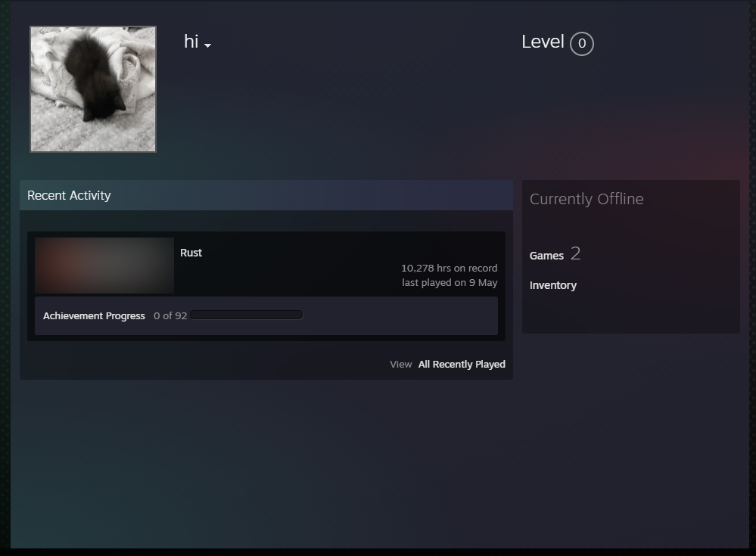
Task: Click the 10,278 hrs on record text
Action: click(x=449, y=268)
